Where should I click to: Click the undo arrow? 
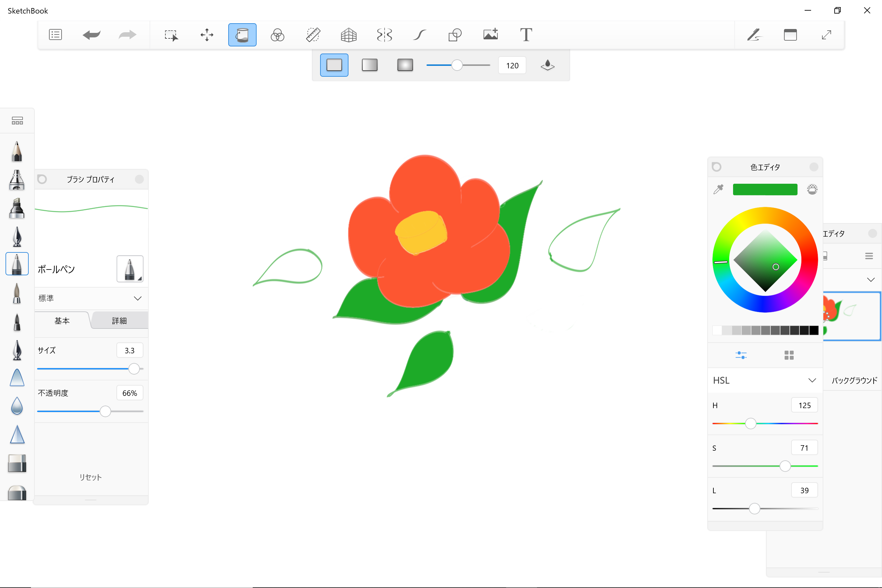point(92,35)
